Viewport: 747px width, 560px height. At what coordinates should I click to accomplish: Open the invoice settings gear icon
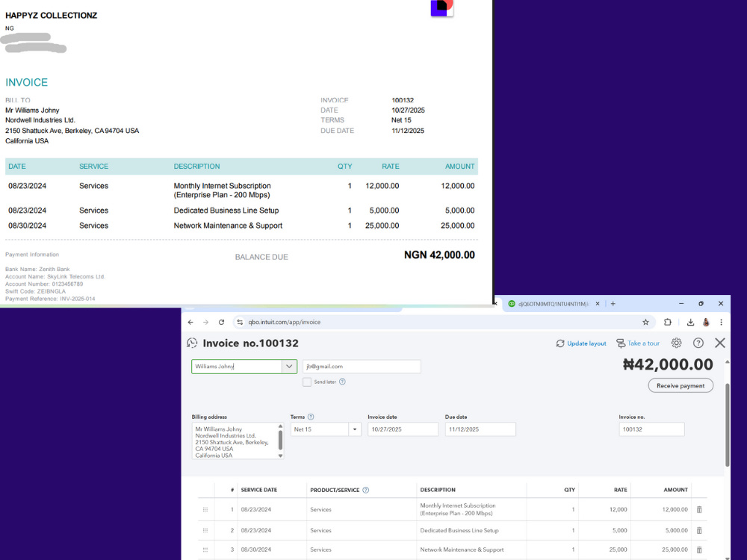pos(677,343)
